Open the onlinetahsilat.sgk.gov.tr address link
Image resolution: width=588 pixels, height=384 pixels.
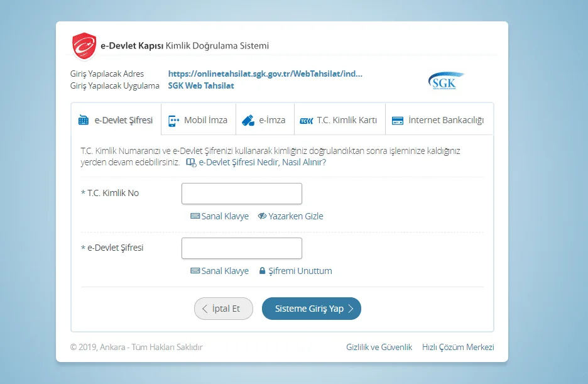[265, 74]
